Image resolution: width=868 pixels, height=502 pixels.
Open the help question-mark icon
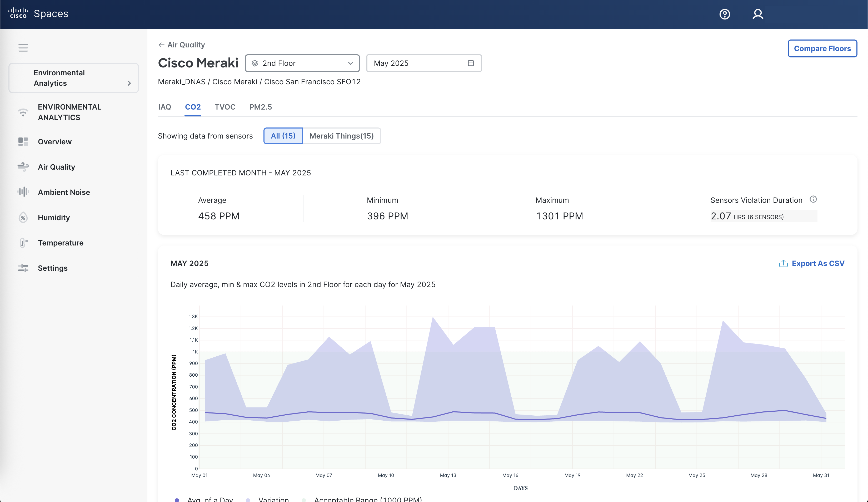pos(724,14)
